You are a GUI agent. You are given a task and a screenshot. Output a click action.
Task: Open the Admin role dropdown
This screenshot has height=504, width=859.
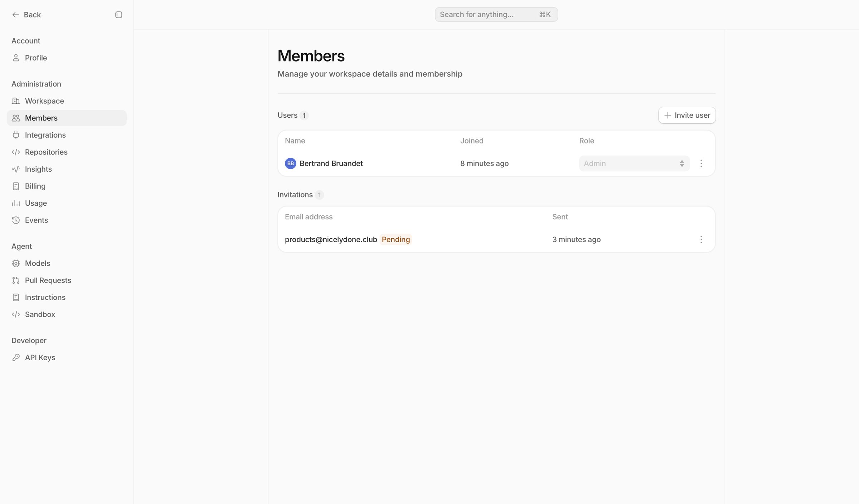click(634, 163)
